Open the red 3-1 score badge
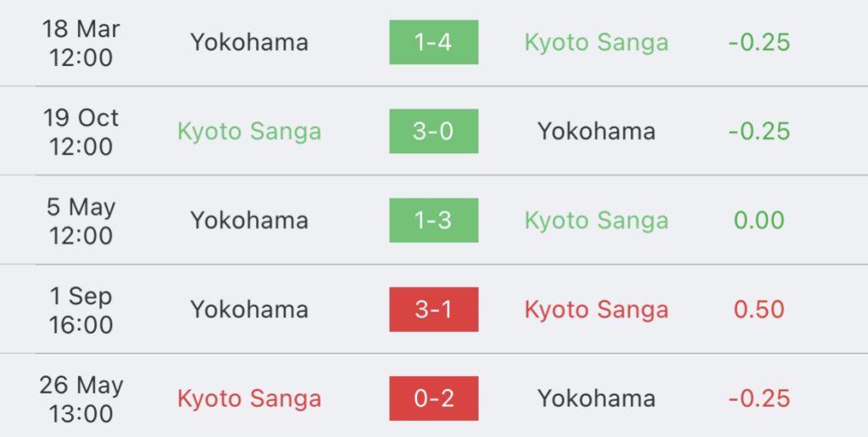The height and width of the screenshot is (437, 868). pyautogui.click(x=433, y=309)
